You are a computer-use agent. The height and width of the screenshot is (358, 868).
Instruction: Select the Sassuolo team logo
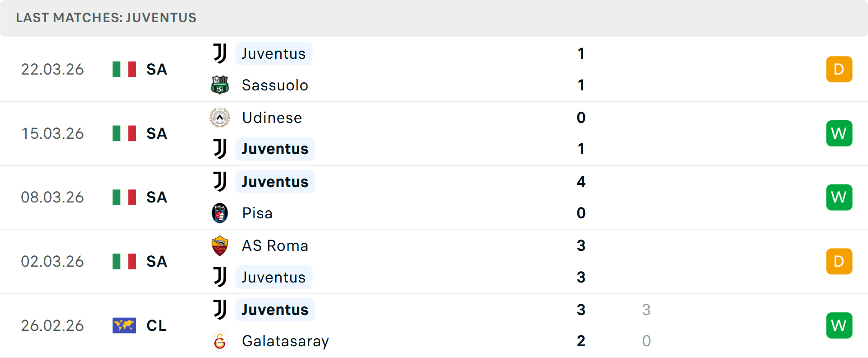click(219, 85)
